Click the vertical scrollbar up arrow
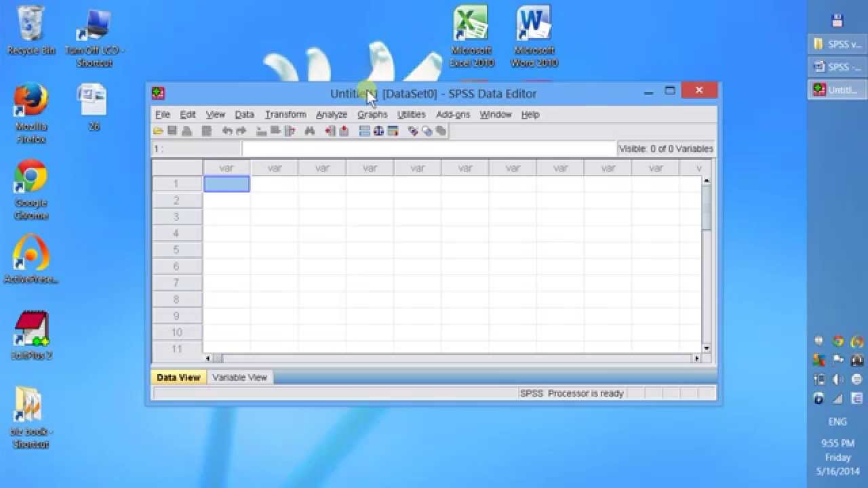 707,181
